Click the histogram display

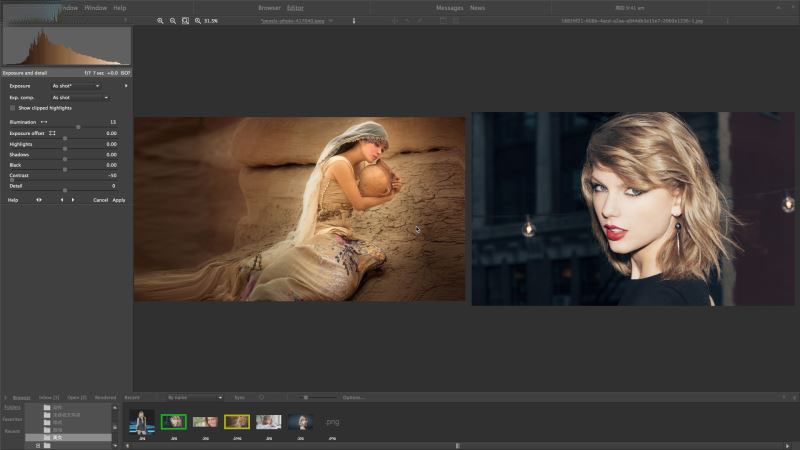pos(67,46)
